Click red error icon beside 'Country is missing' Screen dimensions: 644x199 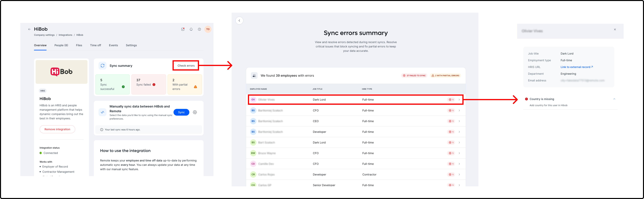526,99
